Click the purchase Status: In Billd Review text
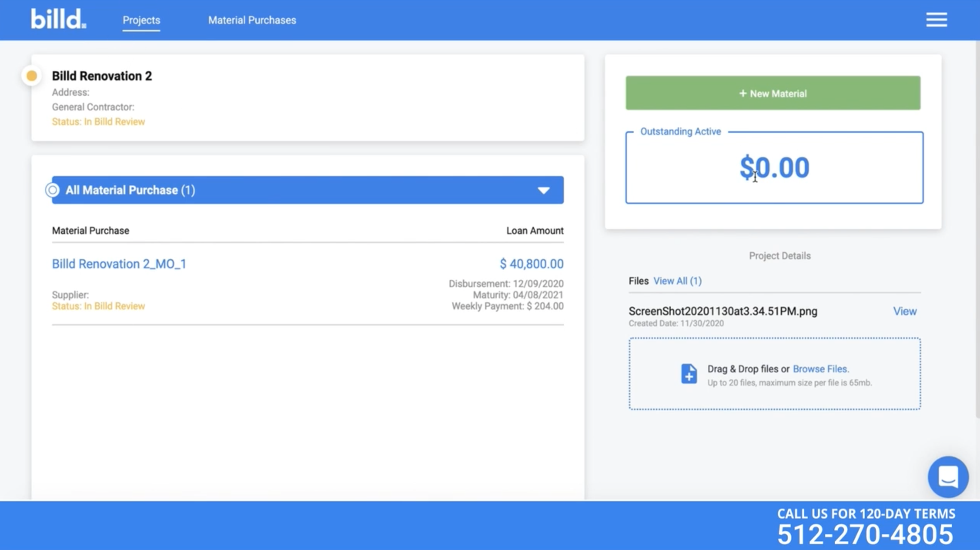 99,306
